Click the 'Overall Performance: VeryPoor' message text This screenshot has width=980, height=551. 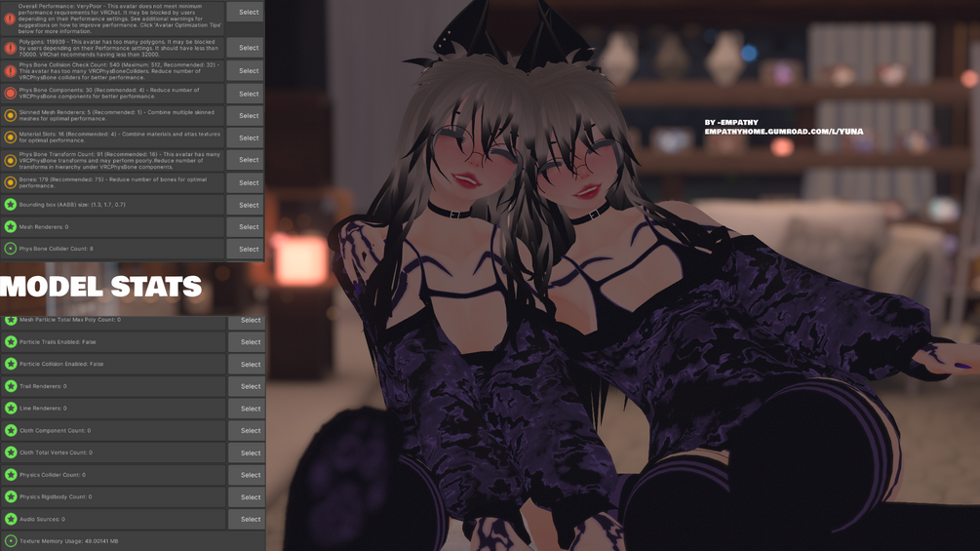119,19
